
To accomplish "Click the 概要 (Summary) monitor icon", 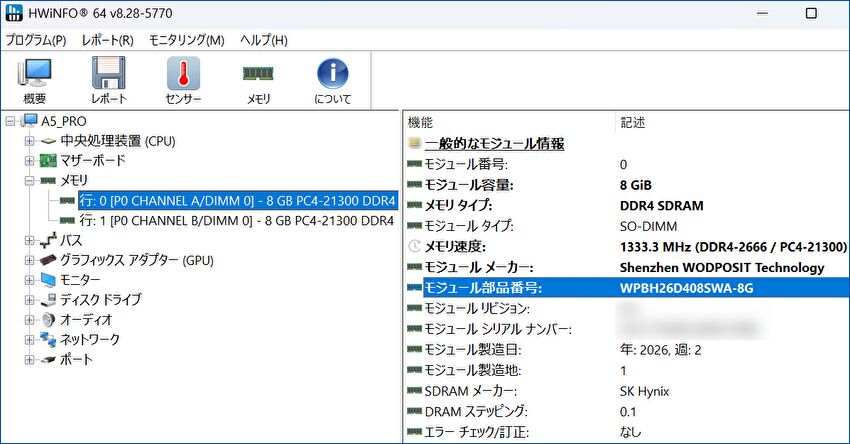I will tap(35, 81).
